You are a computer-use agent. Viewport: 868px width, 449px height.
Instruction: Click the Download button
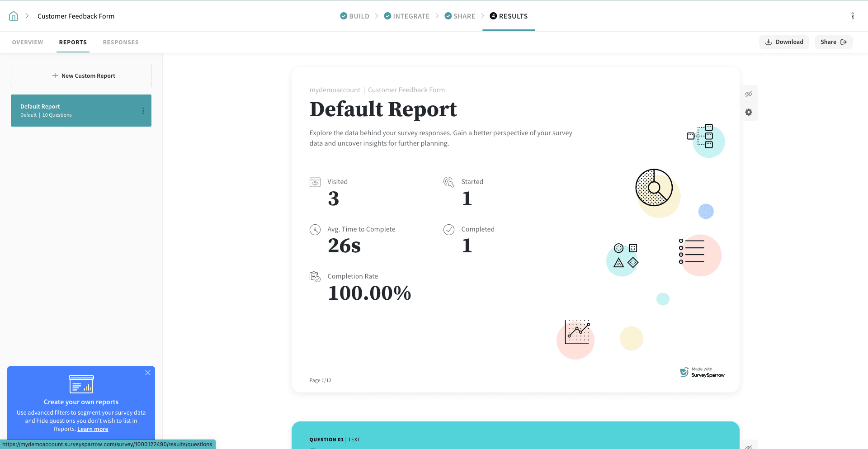click(784, 42)
